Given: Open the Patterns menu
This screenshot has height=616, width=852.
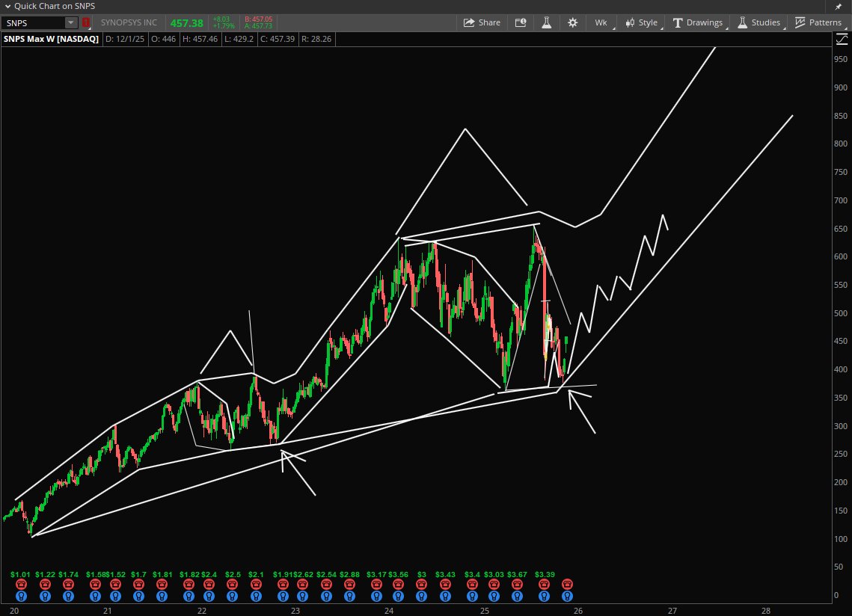Looking at the screenshot, I should [819, 23].
